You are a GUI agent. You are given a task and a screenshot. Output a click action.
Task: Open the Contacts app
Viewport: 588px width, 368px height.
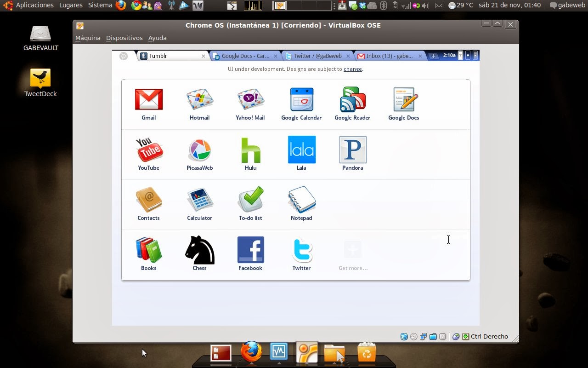[x=148, y=200]
